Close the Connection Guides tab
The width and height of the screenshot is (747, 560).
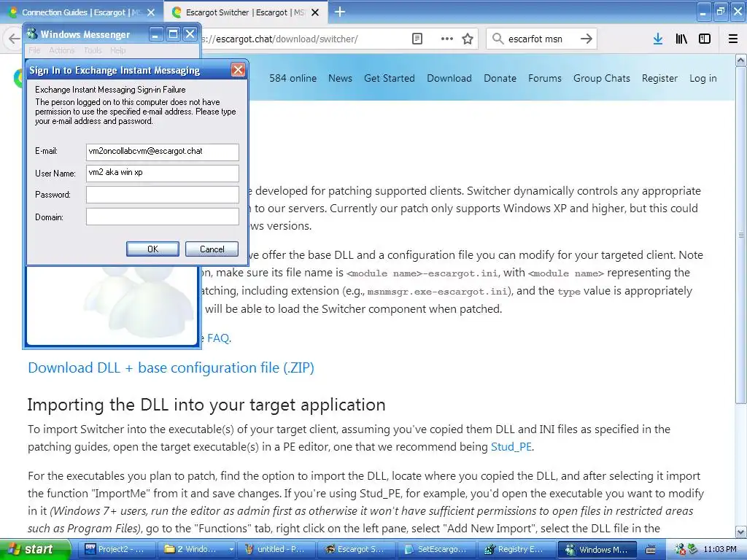click(x=150, y=12)
